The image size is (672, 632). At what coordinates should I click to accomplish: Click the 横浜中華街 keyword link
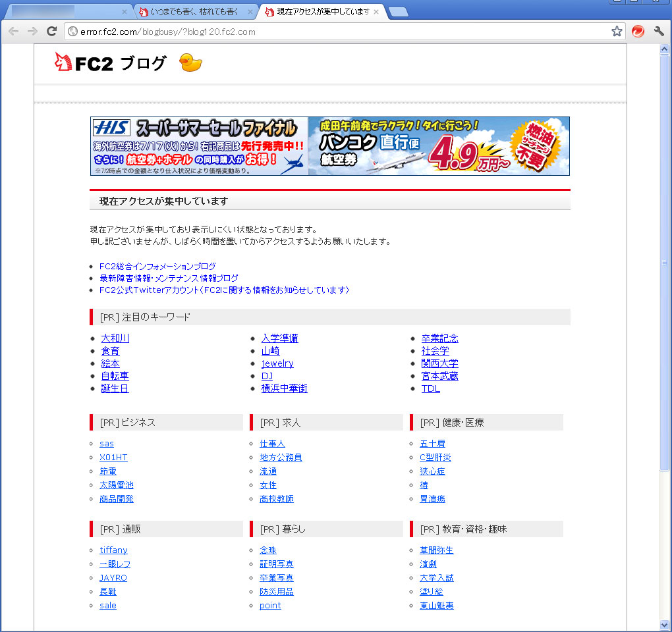click(x=284, y=388)
